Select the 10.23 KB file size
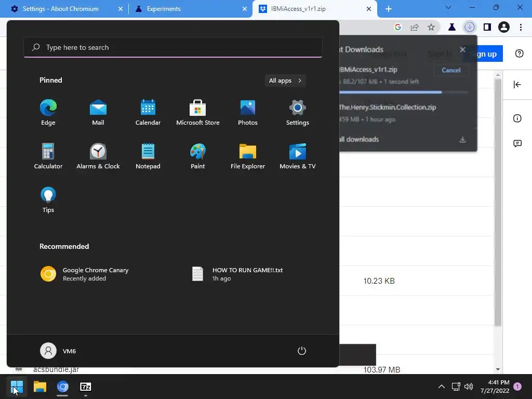The width and height of the screenshot is (532, 399). [x=379, y=281]
